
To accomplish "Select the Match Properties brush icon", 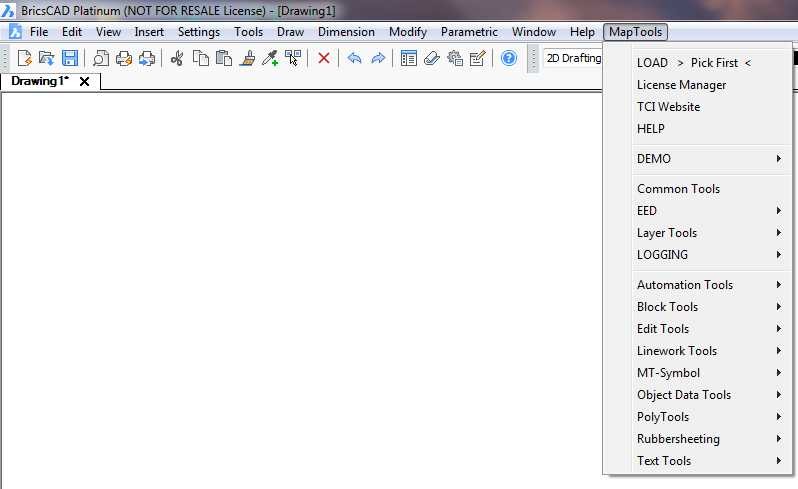I will tap(247, 58).
